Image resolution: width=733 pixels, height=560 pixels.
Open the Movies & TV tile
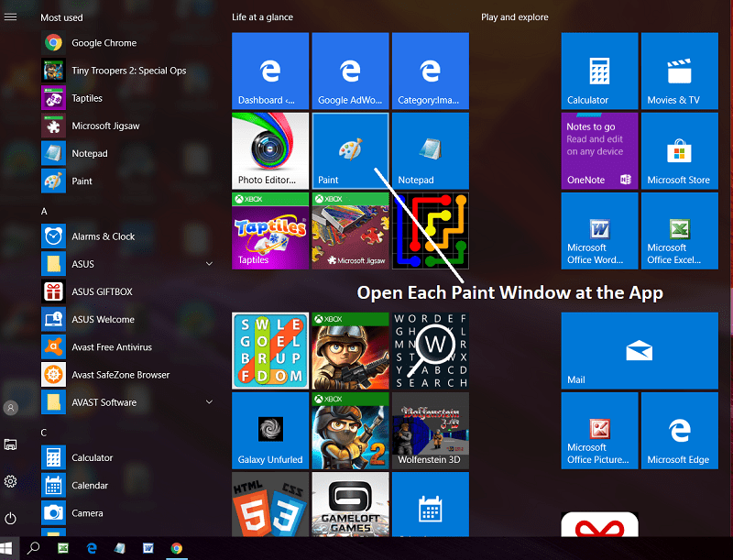(679, 71)
